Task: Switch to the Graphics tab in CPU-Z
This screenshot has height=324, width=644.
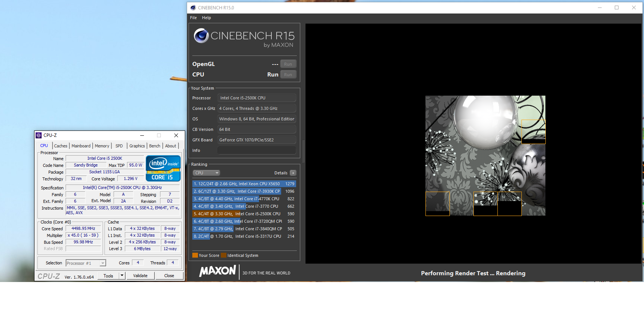Action: pyautogui.click(x=137, y=146)
